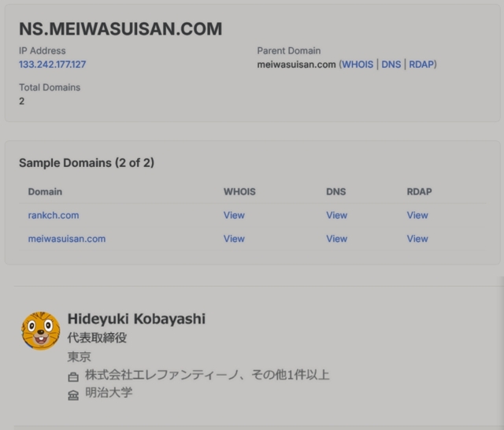Image resolution: width=504 pixels, height=430 pixels.
Task: Click the WHOIS column header
Action: point(239,191)
